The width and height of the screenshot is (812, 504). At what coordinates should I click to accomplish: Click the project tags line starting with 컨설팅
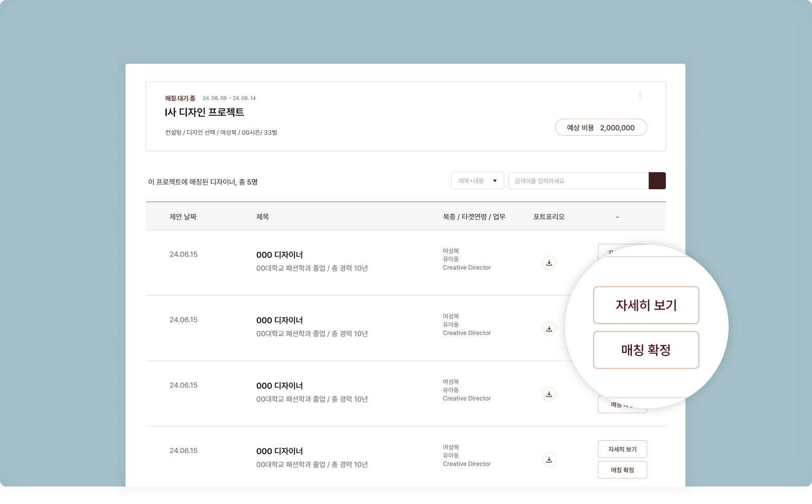tap(221, 133)
